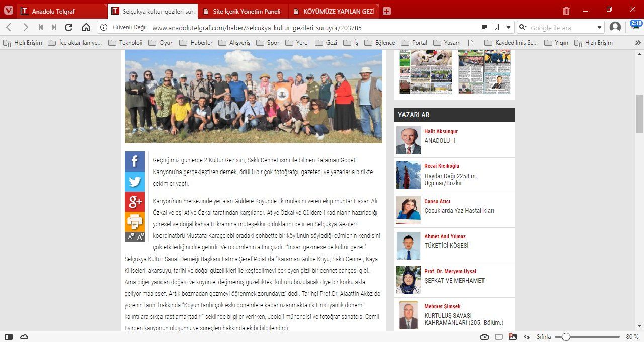Open address bar history dropdown
This screenshot has height=342, width=644.
(508, 27)
